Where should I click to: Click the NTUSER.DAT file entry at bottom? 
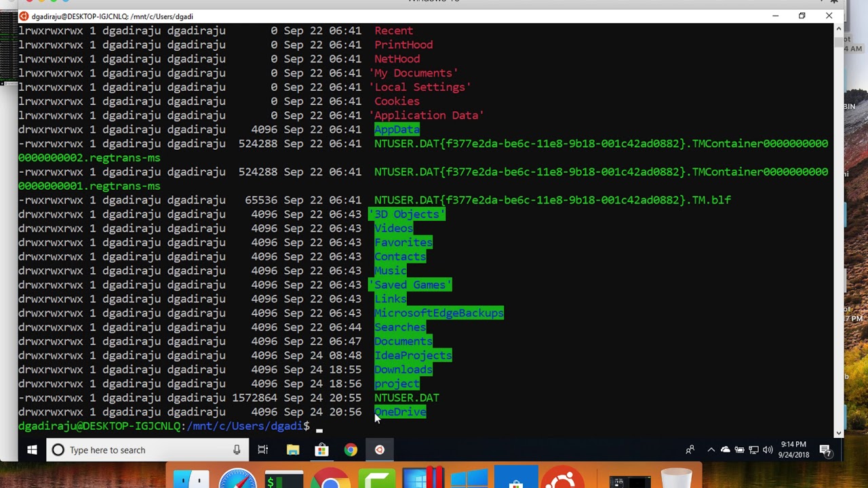[x=406, y=398]
